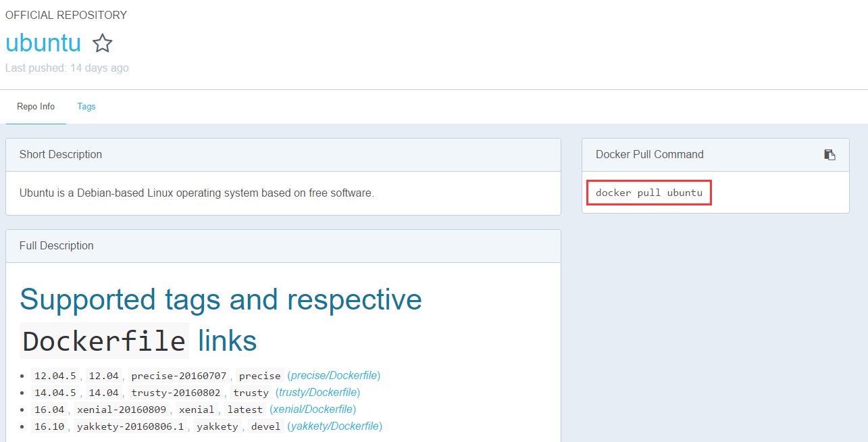Click the precise tag text
Image resolution: width=868 pixels, height=442 pixels.
pyautogui.click(x=260, y=376)
